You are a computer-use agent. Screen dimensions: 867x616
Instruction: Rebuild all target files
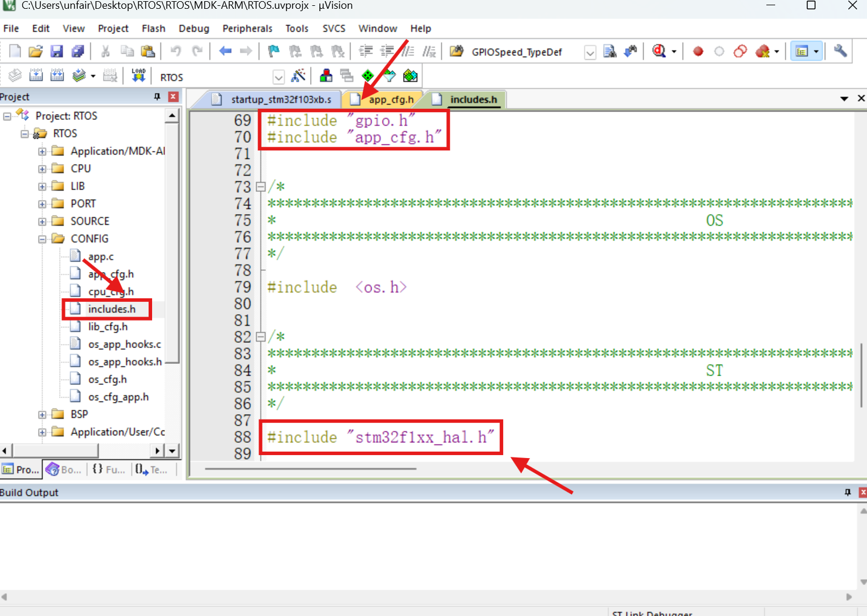point(57,76)
